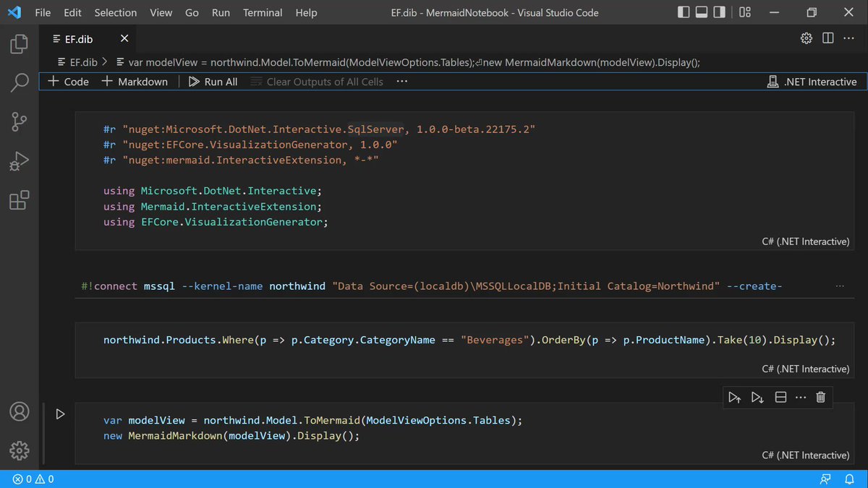Toggle Secondary Side Bar layout icon
868x488 pixels.
click(720, 12)
